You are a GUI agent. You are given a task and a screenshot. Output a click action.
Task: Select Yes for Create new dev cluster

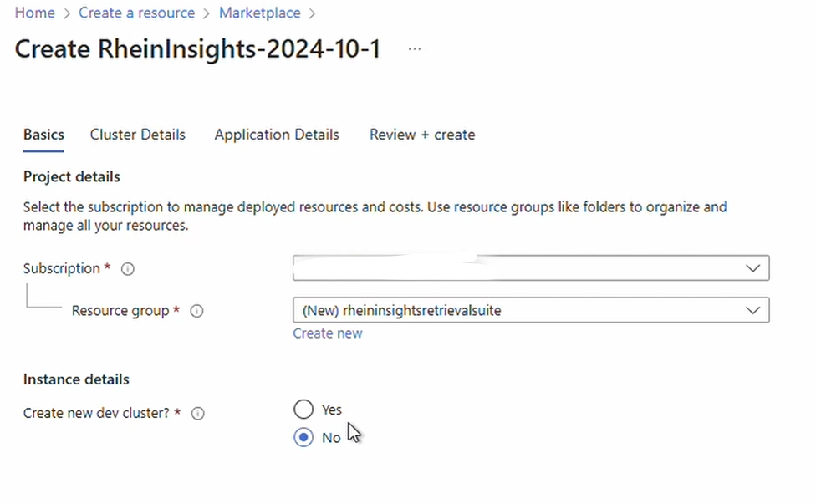pos(303,410)
